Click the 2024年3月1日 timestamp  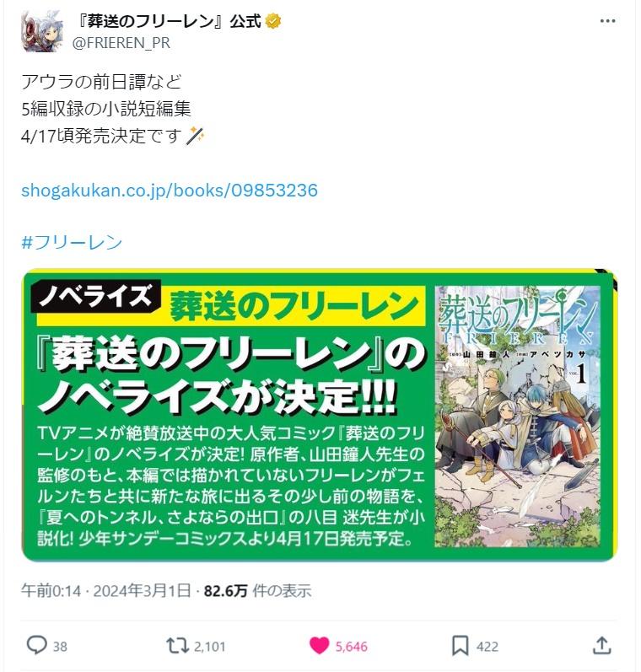pyautogui.click(x=142, y=590)
